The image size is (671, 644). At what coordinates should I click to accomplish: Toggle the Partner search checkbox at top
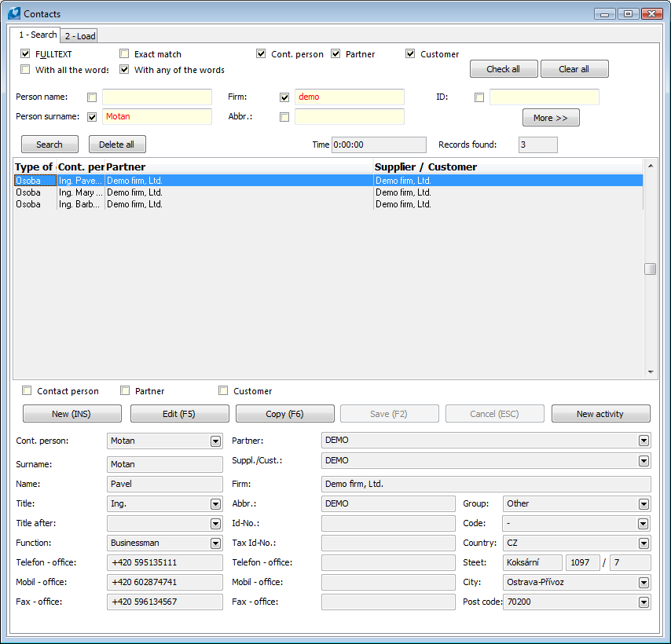(335, 54)
